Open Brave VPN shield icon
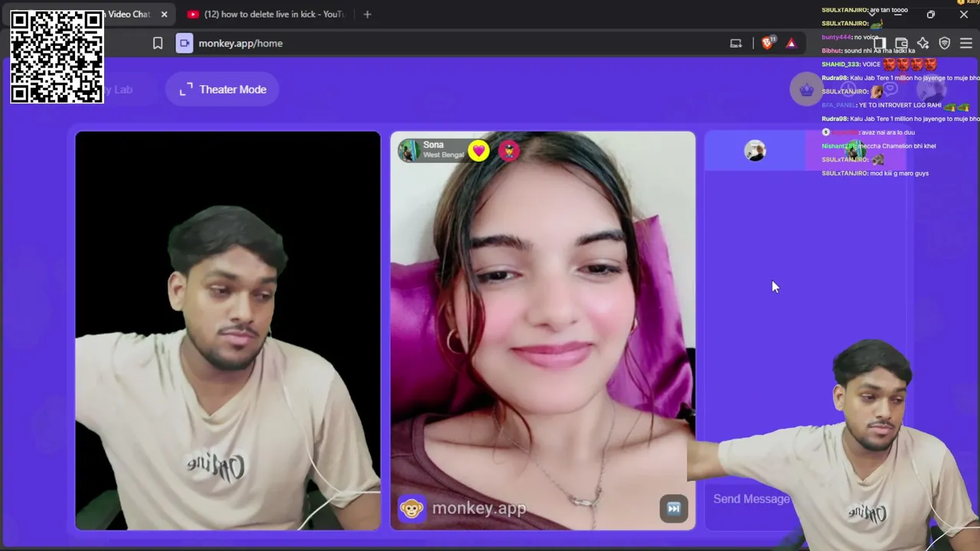The height and width of the screenshot is (551, 980). (x=945, y=44)
